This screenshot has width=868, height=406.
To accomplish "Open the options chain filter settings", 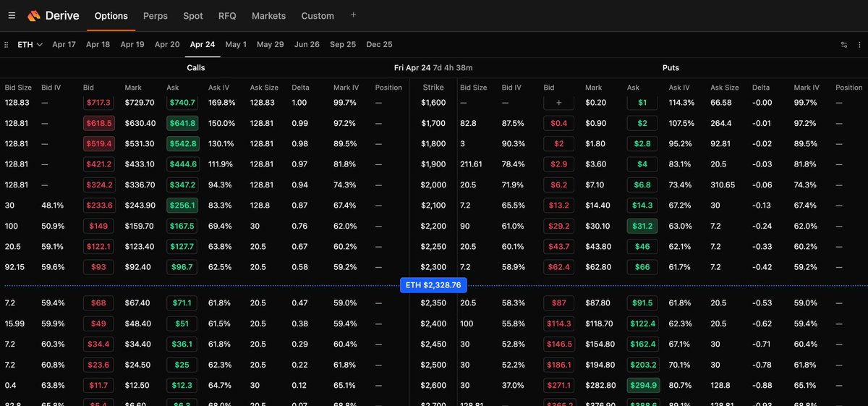I will (843, 44).
